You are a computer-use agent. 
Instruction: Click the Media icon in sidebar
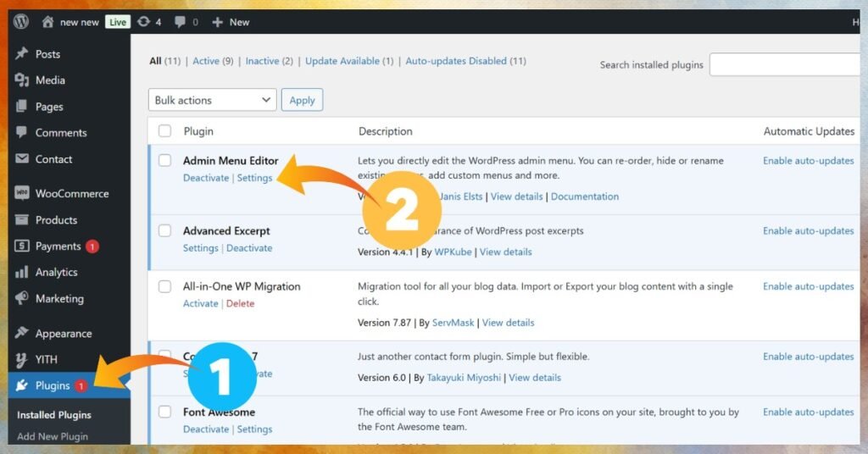coord(21,80)
